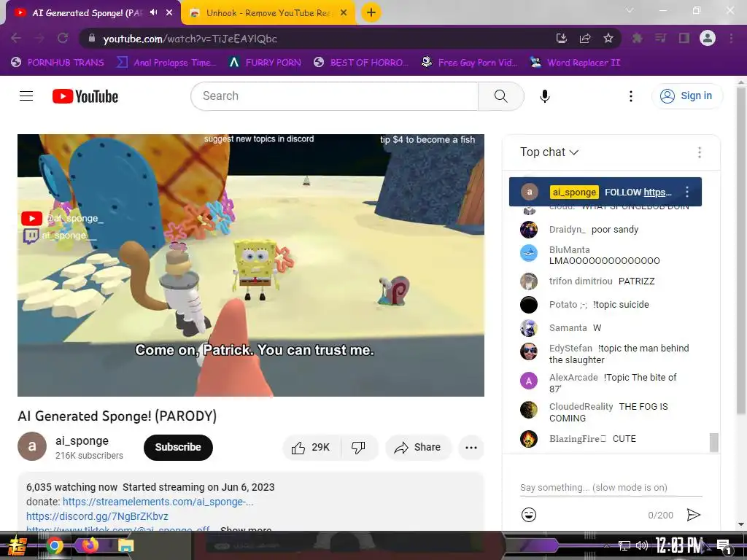The height and width of the screenshot is (560, 747).
Task: Open Chrome three-dot menu
Action: (x=731, y=38)
